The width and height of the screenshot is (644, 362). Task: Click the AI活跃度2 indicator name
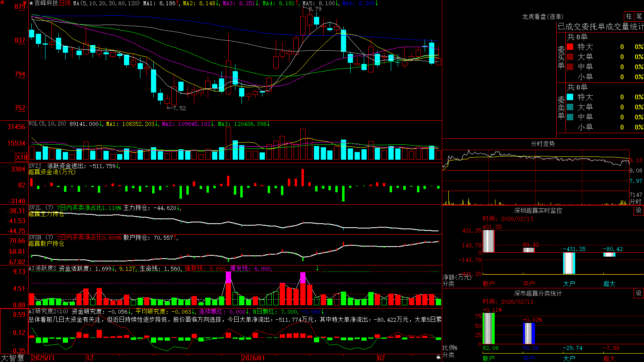(43, 268)
